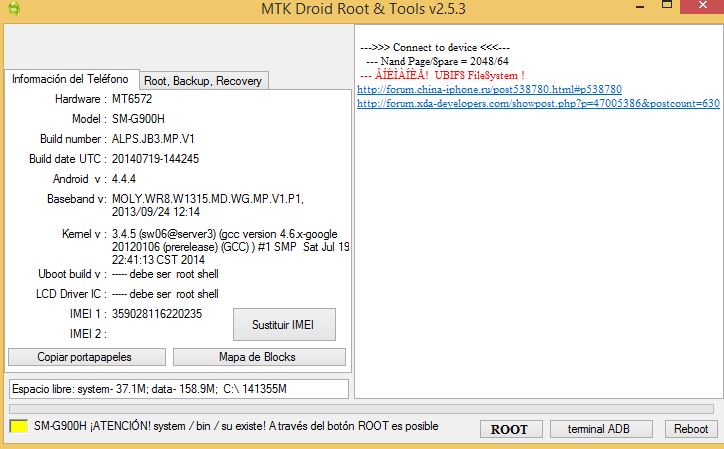This screenshot has width=724, height=449.
Task: Switch to Información del Teléfono tab
Action: pos(70,79)
